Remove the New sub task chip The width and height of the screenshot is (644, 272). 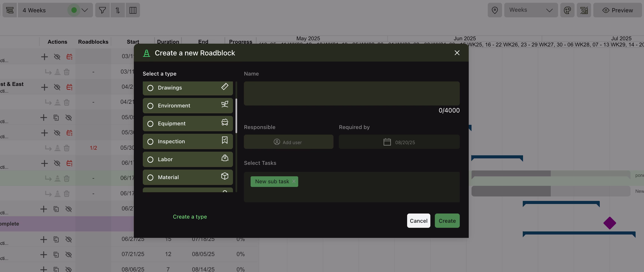tap(294, 181)
